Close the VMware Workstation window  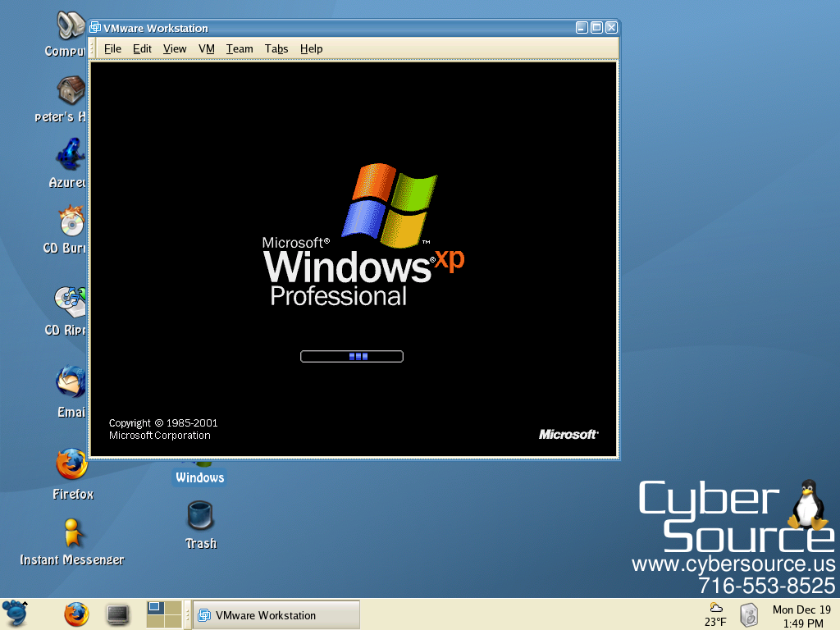click(x=611, y=27)
